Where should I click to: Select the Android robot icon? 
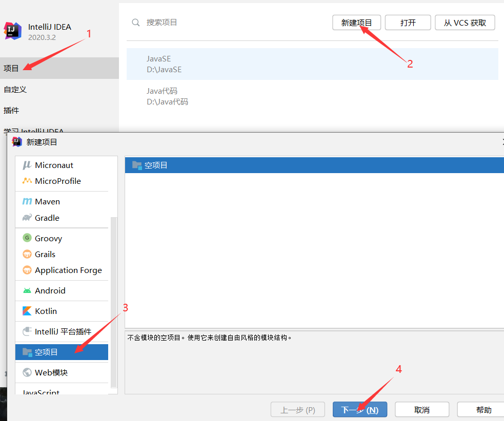[27, 290]
